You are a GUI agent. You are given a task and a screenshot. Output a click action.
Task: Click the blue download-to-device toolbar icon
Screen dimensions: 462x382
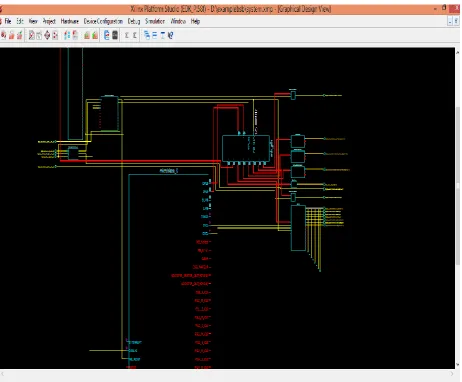[107, 35]
